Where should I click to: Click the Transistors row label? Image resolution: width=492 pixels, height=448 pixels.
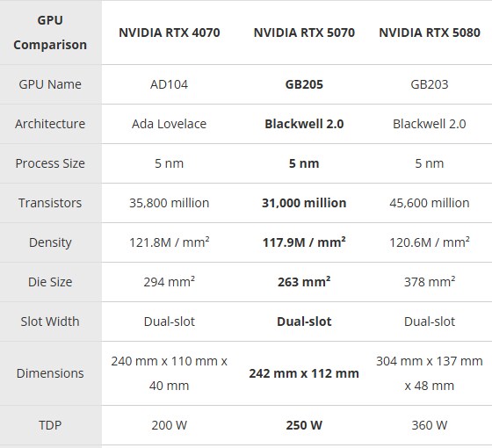tap(50, 203)
